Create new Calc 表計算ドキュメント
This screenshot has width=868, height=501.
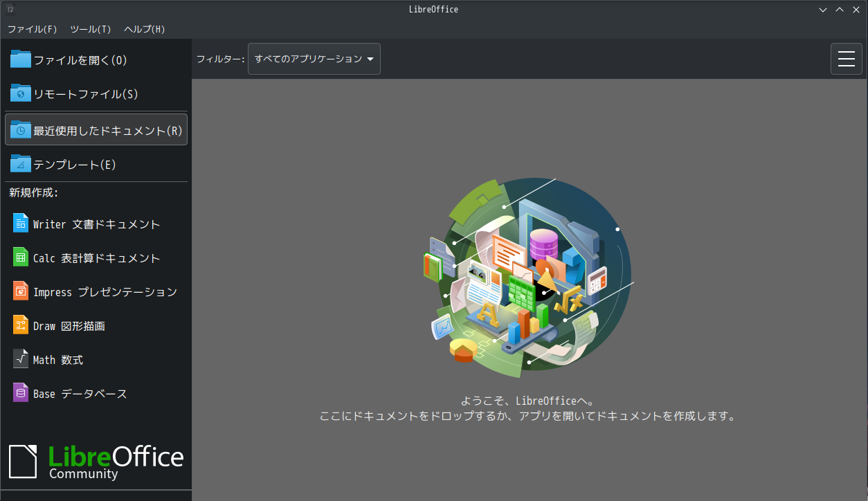pos(96,257)
